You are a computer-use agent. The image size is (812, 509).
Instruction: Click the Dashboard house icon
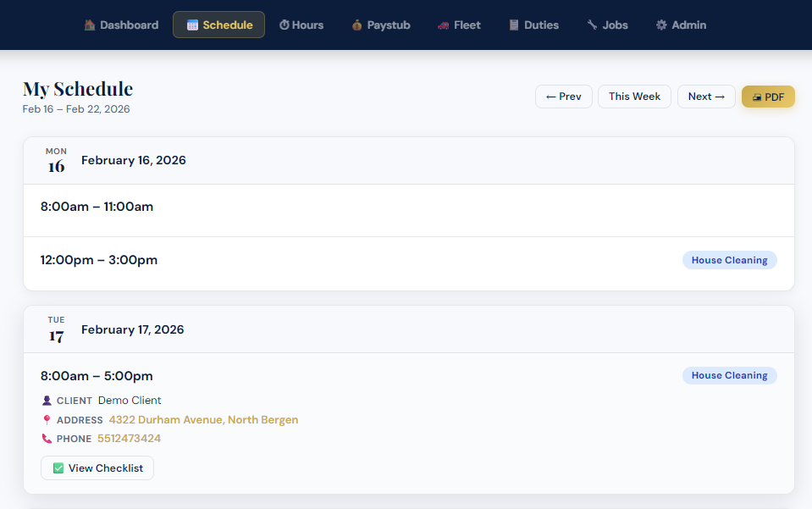pos(90,25)
